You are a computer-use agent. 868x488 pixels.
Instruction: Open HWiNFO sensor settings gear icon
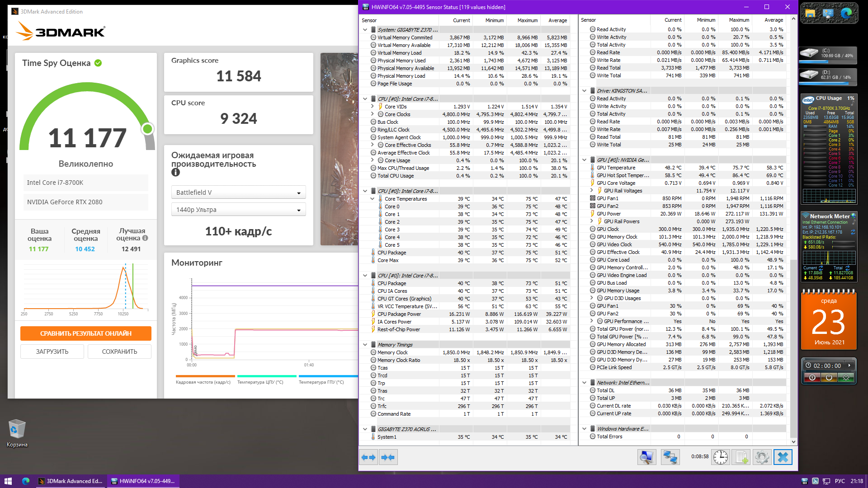762,457
